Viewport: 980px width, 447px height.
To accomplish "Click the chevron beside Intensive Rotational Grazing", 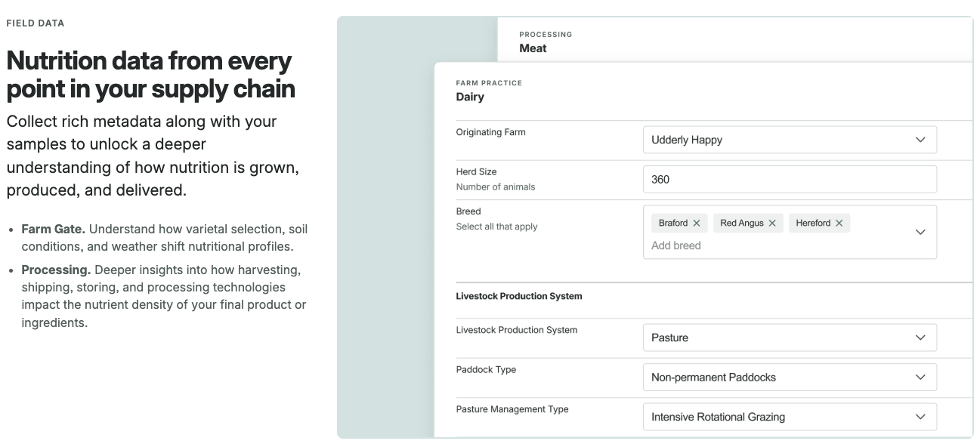I will [x=920, y=416].
